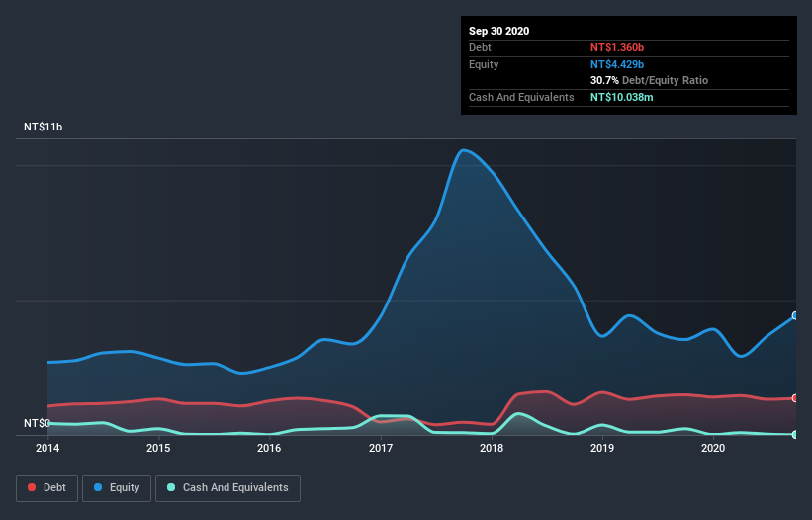Click the NT$0 y-axis label
This screenshot has width=812, height=520.
[37, 423]
